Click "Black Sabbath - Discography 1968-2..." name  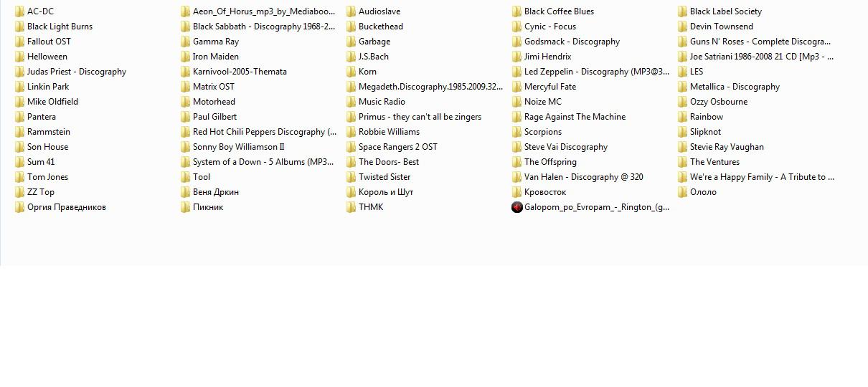click(x=264, y=27)
